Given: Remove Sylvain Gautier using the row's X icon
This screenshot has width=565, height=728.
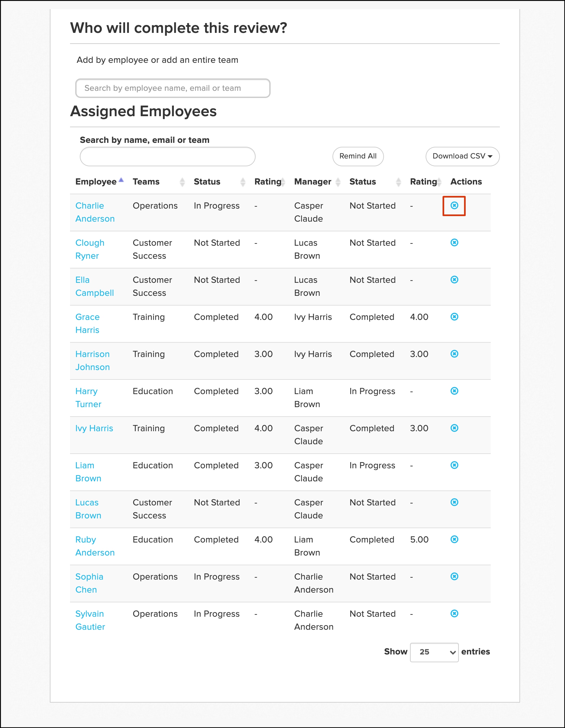Looking at the screenshot, I should tap(454, 613).
